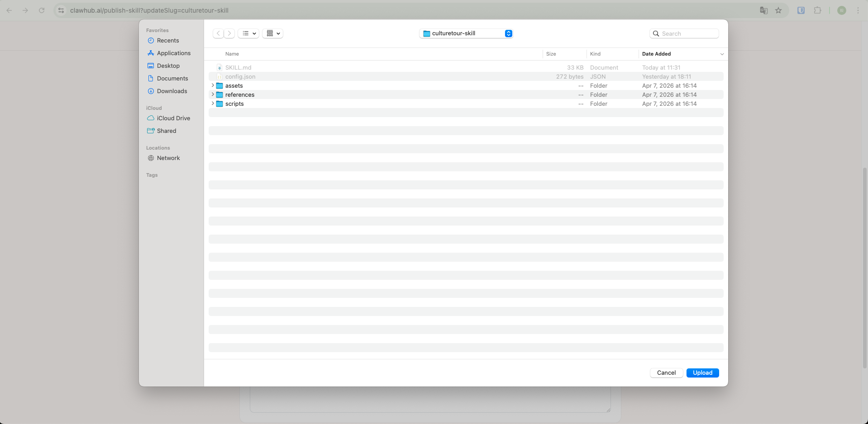Click the 272 bytes size value
This screenshot has width=868, height=424.
coord(570,76)
